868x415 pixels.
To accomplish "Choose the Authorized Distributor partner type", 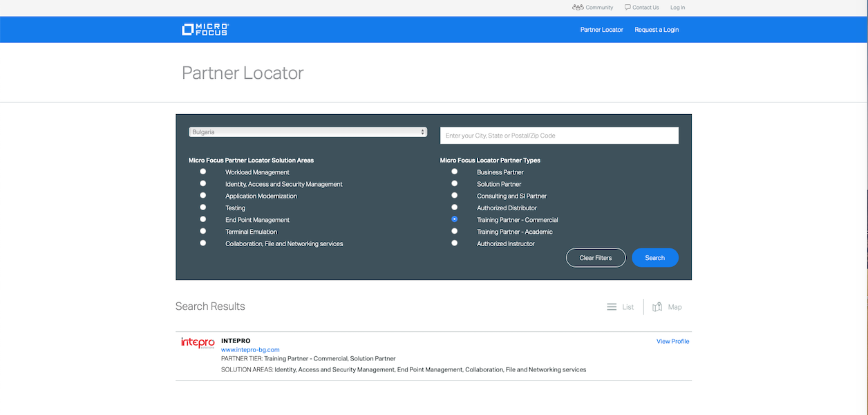I will (454, 207).
